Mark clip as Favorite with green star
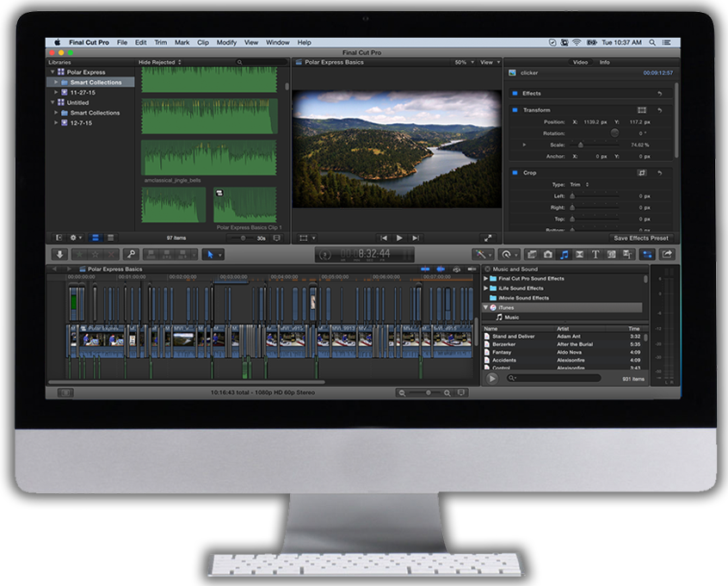The height and width of the screenshot is (586, 728). 80,254
